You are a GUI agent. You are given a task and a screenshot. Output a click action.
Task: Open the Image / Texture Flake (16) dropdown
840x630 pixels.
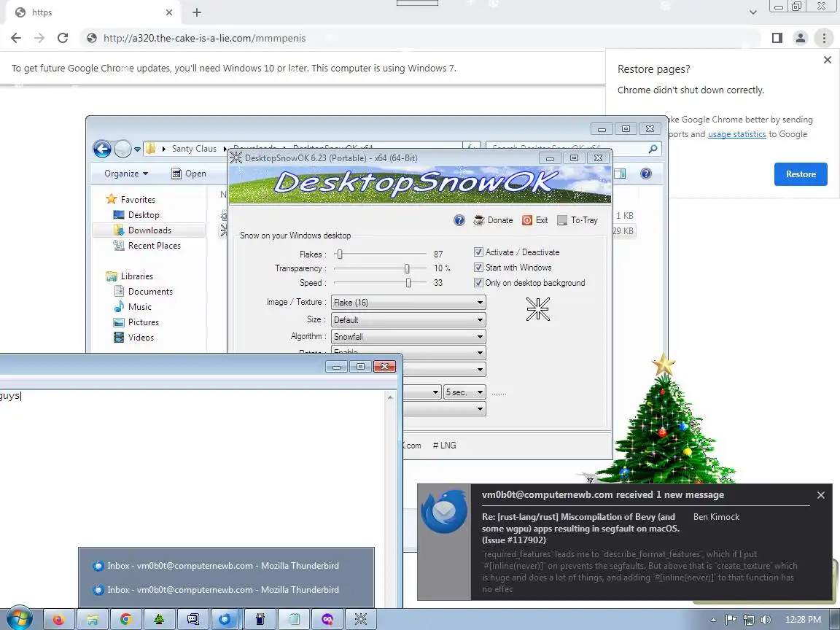point(408,303)
